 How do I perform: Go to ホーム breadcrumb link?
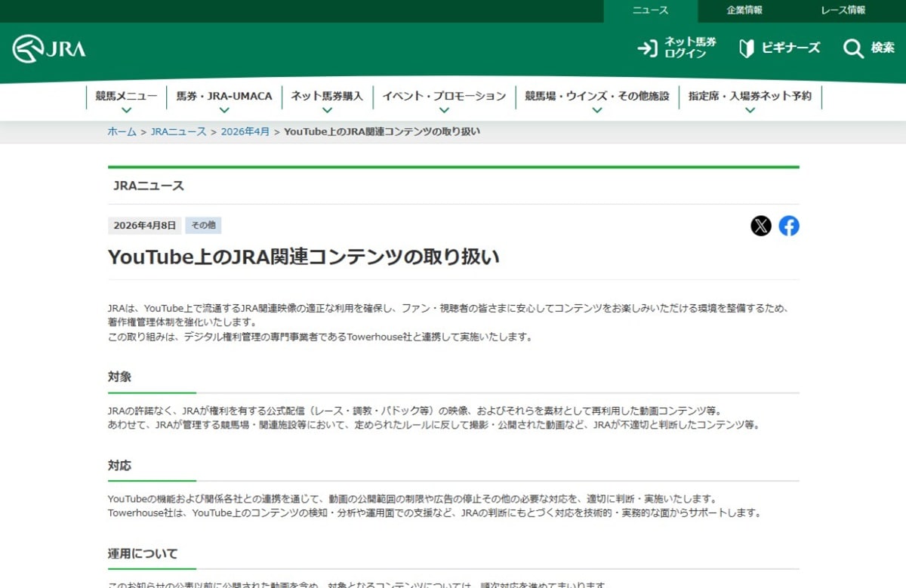pos(122,131)
